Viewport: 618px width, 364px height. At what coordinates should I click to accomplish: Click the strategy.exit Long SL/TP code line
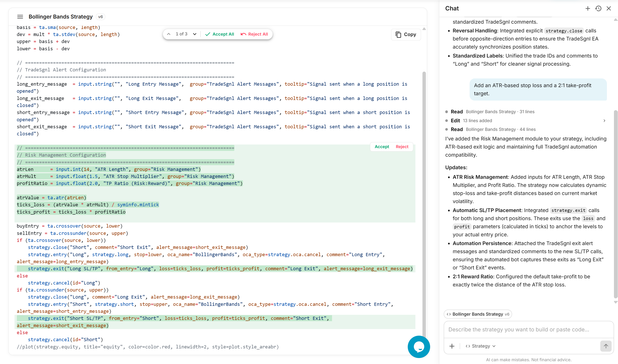pyautogui.click(x=215, y=269)
